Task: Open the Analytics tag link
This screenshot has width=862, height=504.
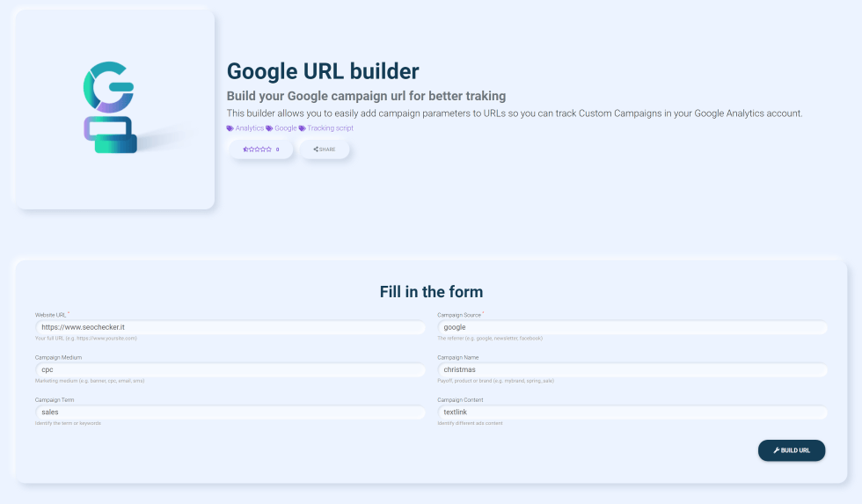Action: click(x=250, y=128)
